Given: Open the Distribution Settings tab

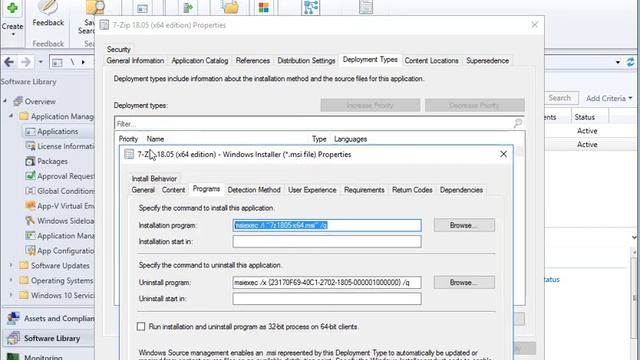Looking at the screenshot, I should coord(306,60).
